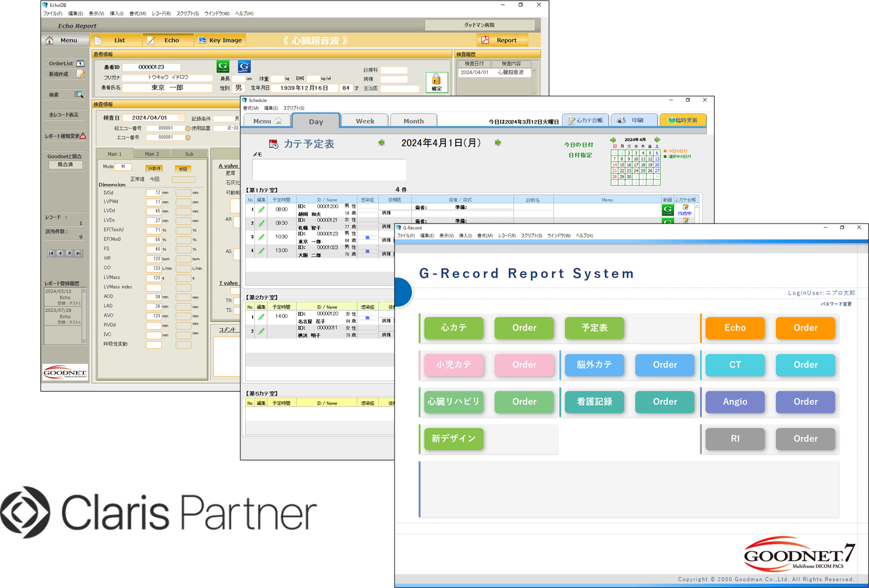Open the green G viewer icon in patient info

[x=223, y=66]
